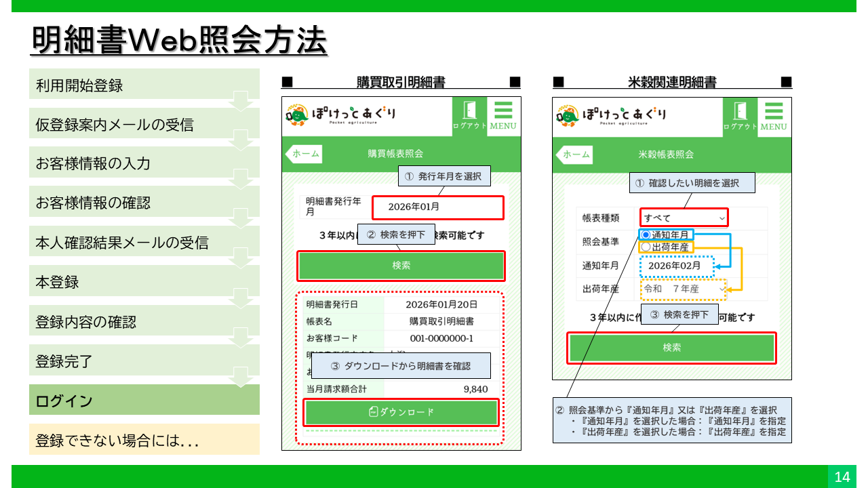This screenshot has height=488, width=868.
Task: Click the 通知年月 field showing 2026年02月
Action: [677, 266]
